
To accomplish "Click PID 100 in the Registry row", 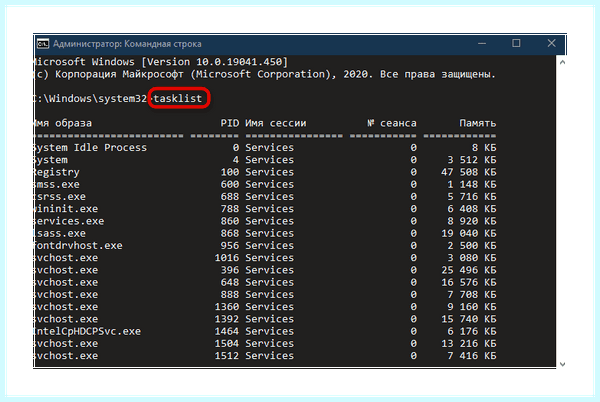I will coord(230,172).
